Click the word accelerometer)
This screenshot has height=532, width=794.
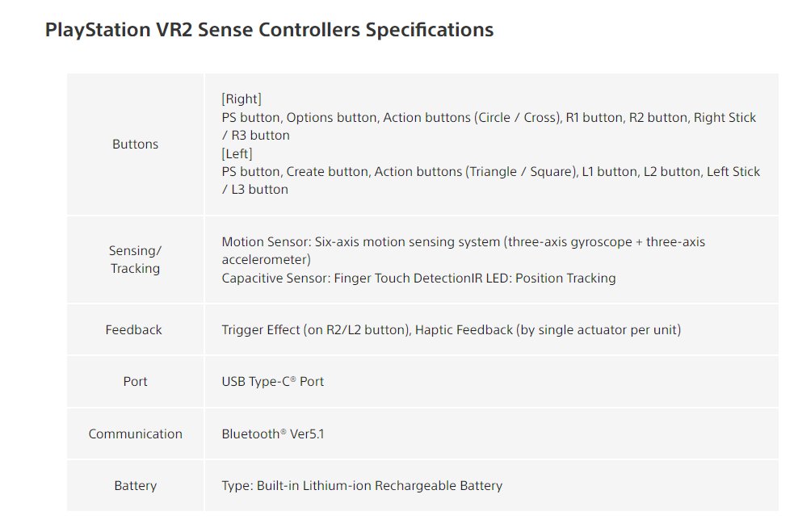267,260
